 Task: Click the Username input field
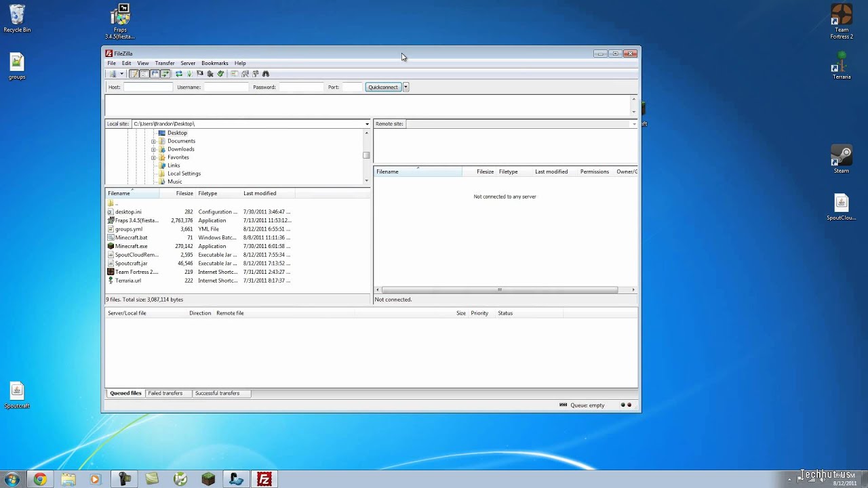click(226, 87)
